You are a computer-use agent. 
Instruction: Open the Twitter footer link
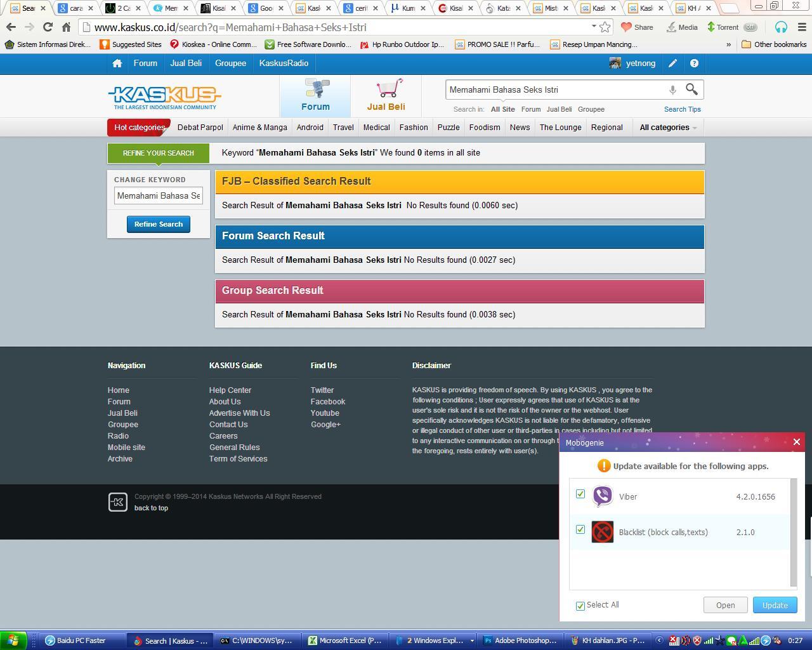322,390
